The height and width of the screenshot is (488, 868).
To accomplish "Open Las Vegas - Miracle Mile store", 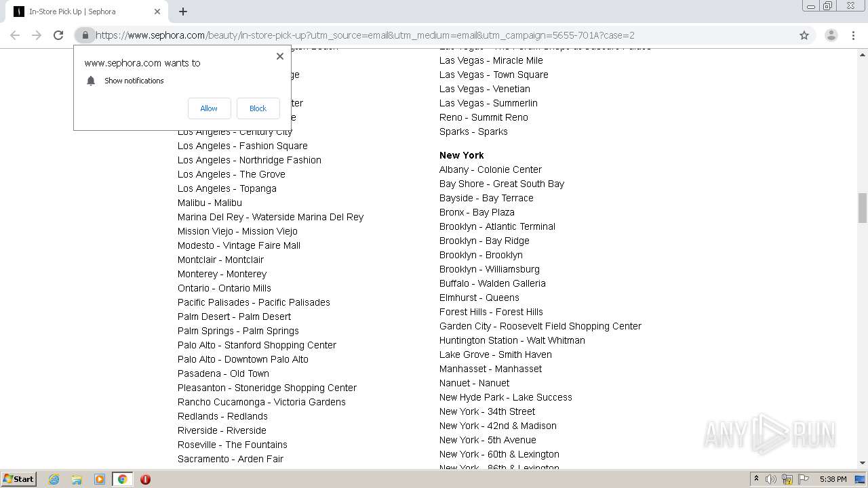I will pyautogui.click(x=491, y=60).
